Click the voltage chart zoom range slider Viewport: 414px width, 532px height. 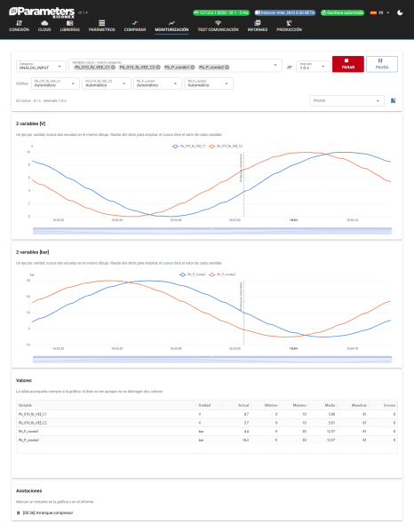212,231
